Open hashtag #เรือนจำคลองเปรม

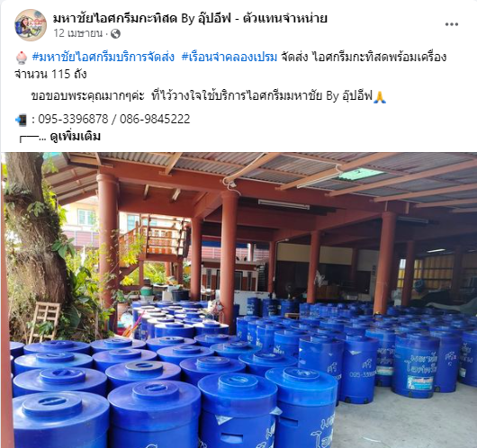tap(229, 57)
